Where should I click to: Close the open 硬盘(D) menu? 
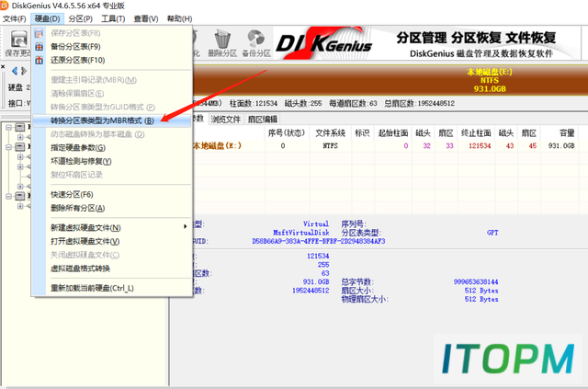pyautogui.click(x=47, y=18)
